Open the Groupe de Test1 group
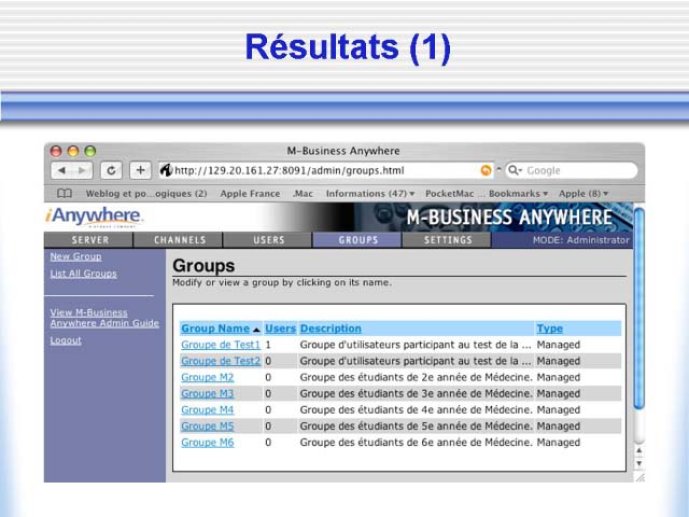The width and height of the screenshot is (689, 517). click(221, 345)
